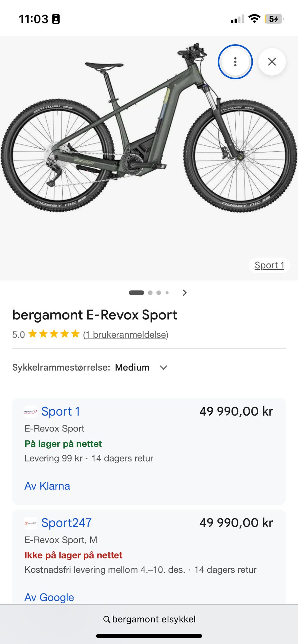Click the Sport247 store logo icon

click(30, 523)
